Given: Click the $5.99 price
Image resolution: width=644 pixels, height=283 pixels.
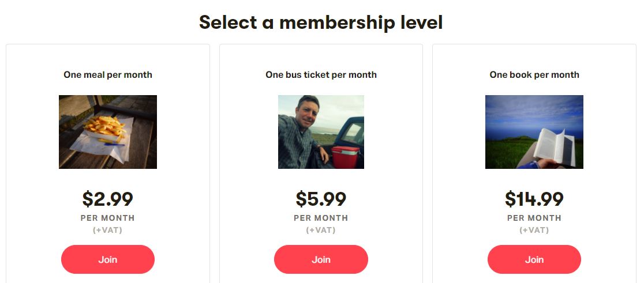Looking at the screenshot, I should [x=321, y=199].
